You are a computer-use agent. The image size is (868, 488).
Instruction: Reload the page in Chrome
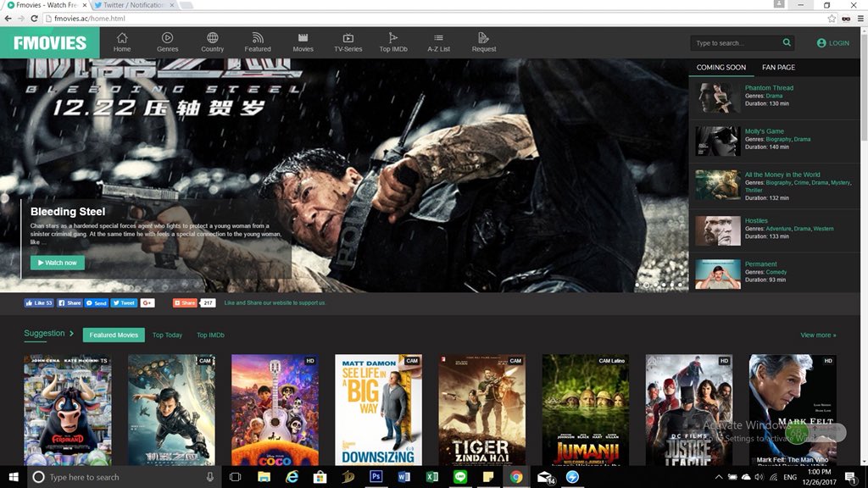[x=34, y=19]
